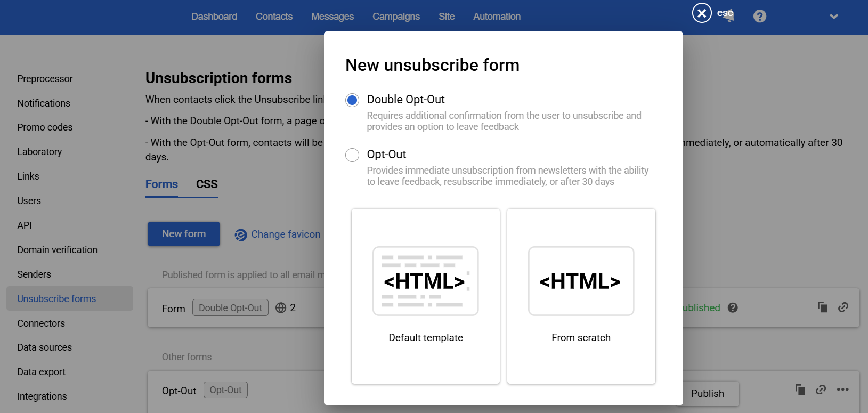Screen dimensions: 868x413
Task: Close the dialog with the X icon
Action: coord(702,13)
